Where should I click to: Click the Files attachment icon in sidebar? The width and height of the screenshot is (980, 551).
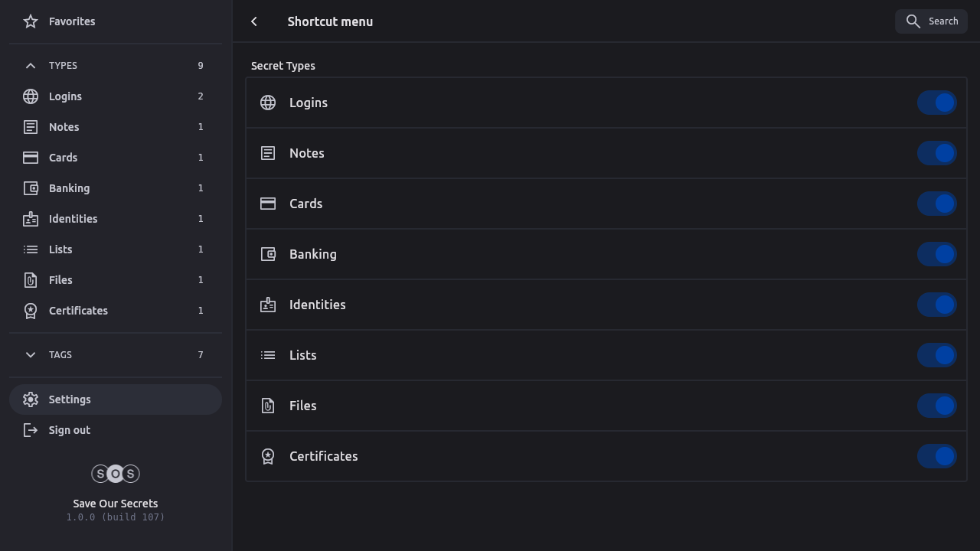[x=31, y=280]
